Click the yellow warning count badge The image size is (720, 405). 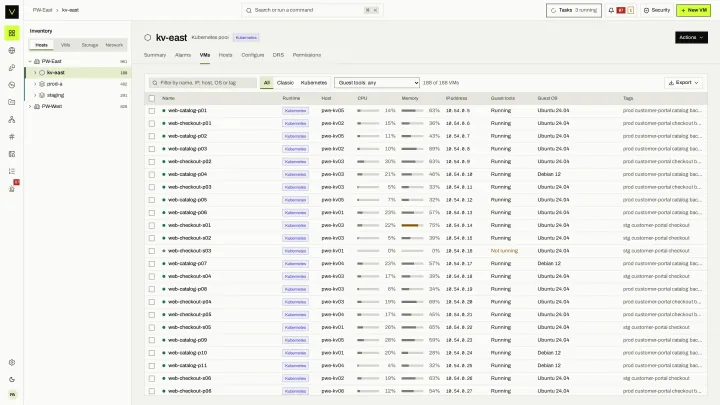click(x=630, y=10)
